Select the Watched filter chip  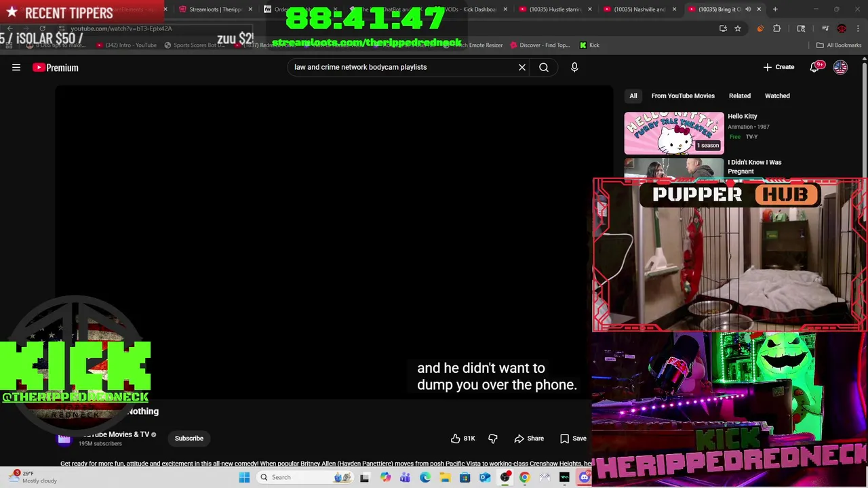[777, 96]
